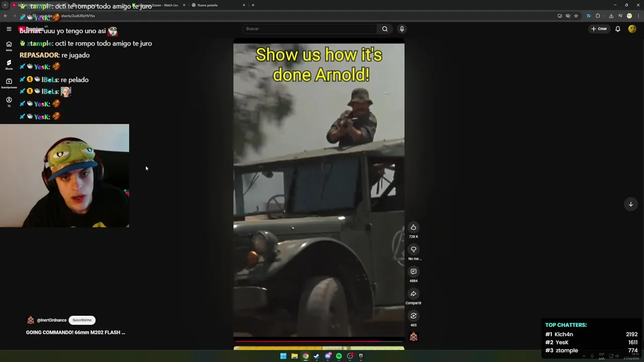This screenshot has width=644, height=362.
Task: Open Discord from the taskbar
Action: (x=328, y=356)
